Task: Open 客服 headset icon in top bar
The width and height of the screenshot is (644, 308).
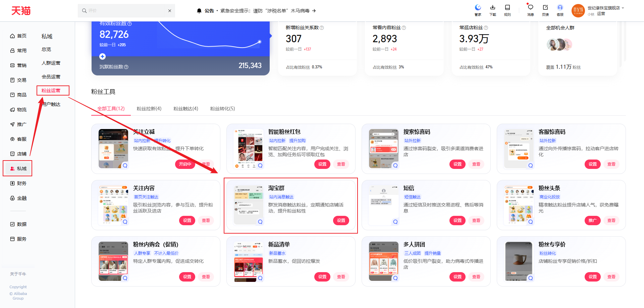Action: click(x=560, y=8)
